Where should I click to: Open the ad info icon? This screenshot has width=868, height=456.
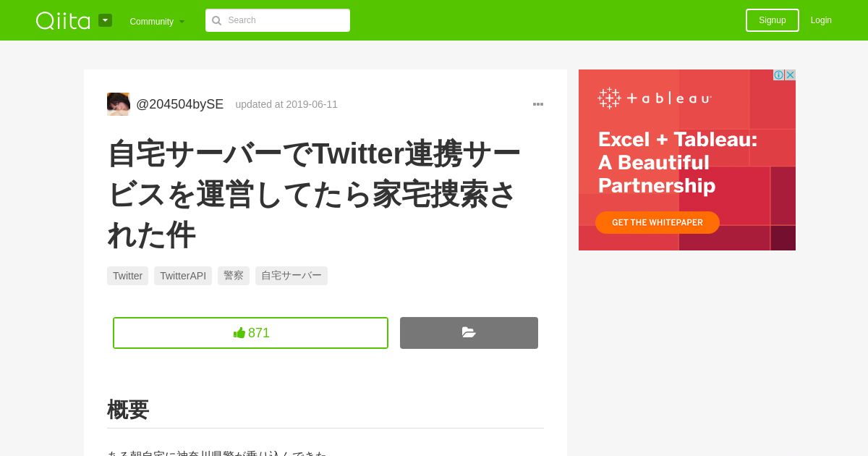[778, 75]
